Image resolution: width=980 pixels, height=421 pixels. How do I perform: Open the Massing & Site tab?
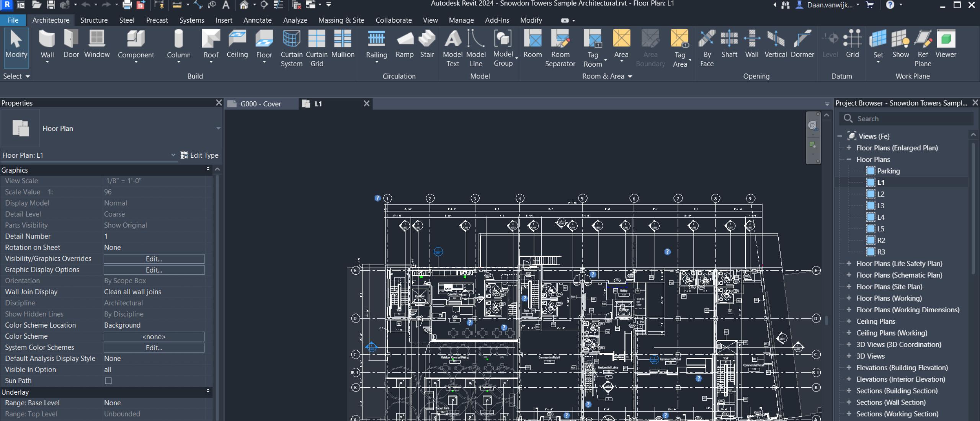(x=341, y=20)
